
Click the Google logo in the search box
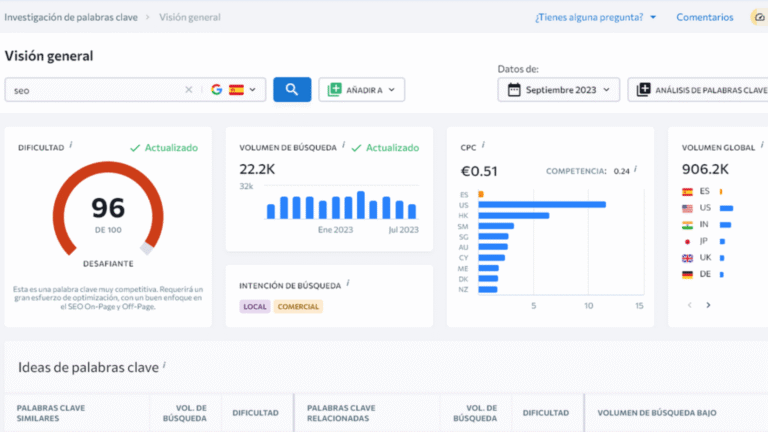[216, 90]
